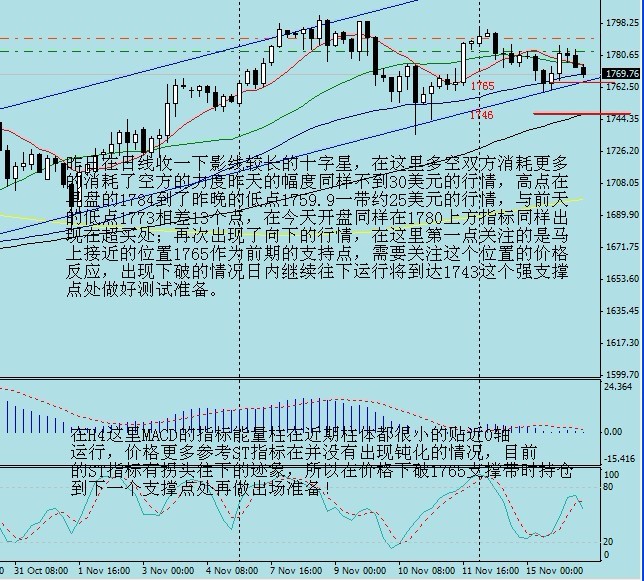This screenshot has width=644, height=581.
Task: Click the MACD zero level 0.00
Action: pyautogui.click(x=613, y=432)
